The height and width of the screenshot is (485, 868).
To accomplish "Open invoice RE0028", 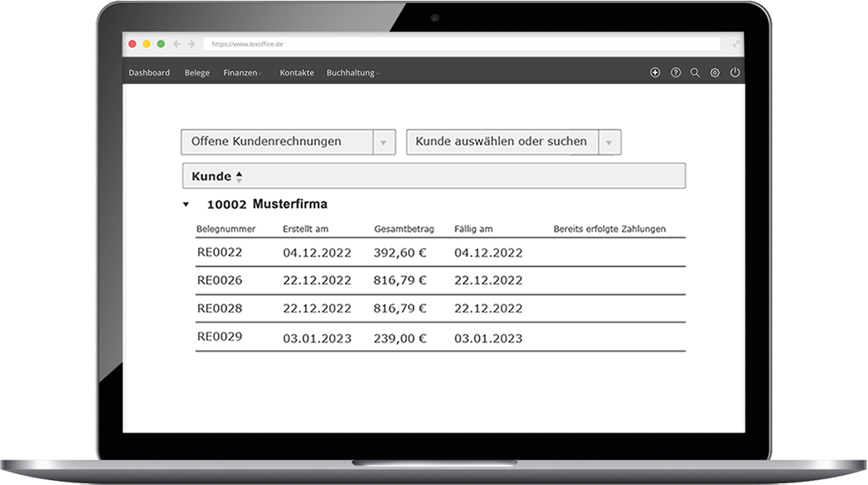I will pos(220,308).
